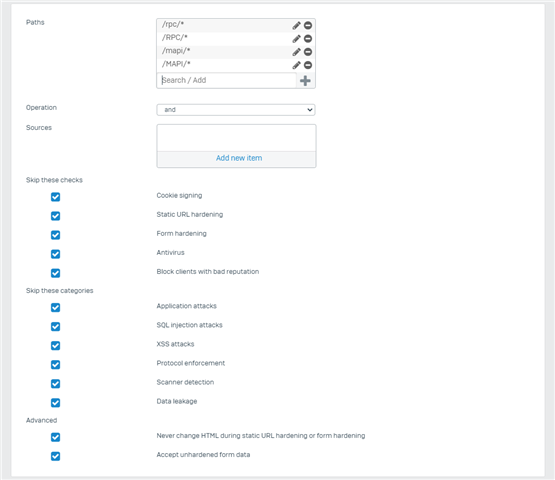Remove the /mapi/* path entry
555x480 pixels.
[308, 52]
